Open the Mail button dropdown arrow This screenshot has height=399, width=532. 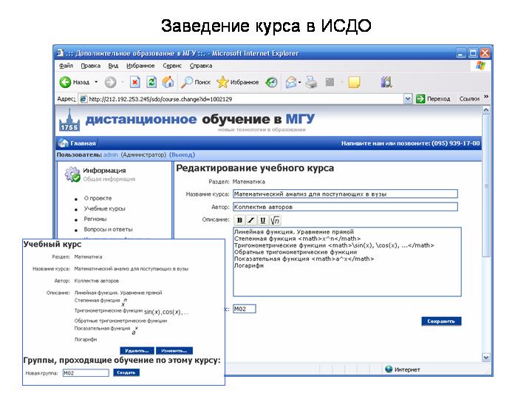click(299, 82)
